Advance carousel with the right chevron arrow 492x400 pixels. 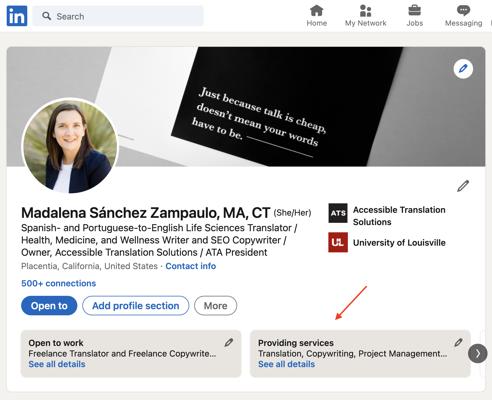(478, 353)
